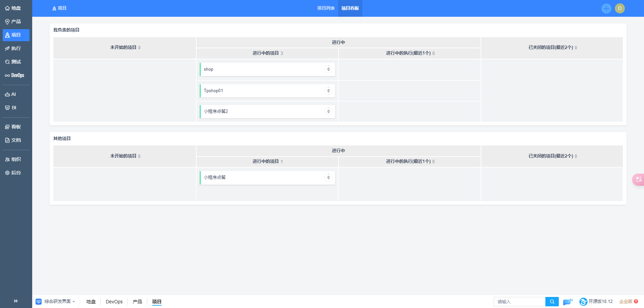Open the 组织 sidebar item
The width and height of the screenshot is (644, 308).
(x=16, y=159)
